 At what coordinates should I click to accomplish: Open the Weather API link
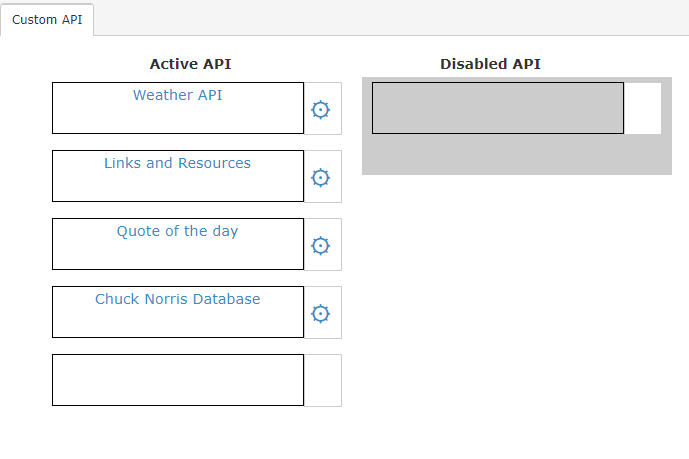[x=178, y=95]
